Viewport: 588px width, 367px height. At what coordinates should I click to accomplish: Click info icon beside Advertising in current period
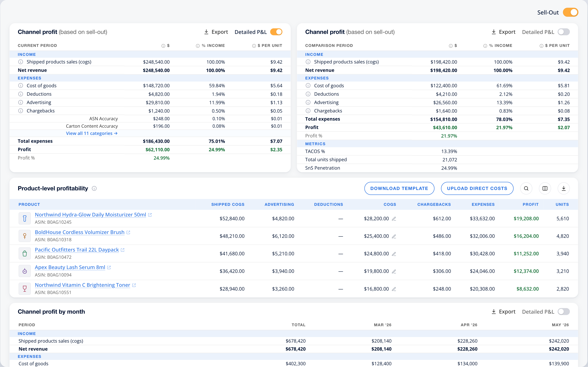tap(21, 103)
